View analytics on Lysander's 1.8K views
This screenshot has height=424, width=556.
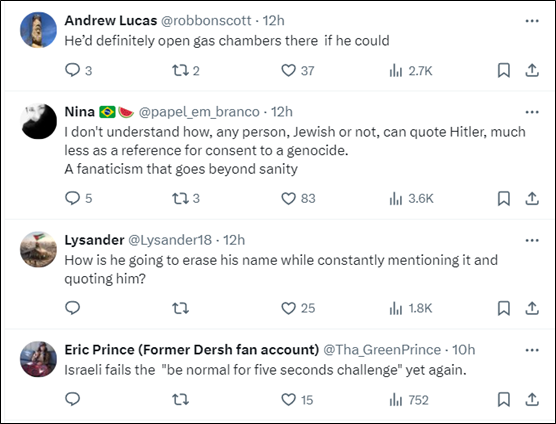411,308
